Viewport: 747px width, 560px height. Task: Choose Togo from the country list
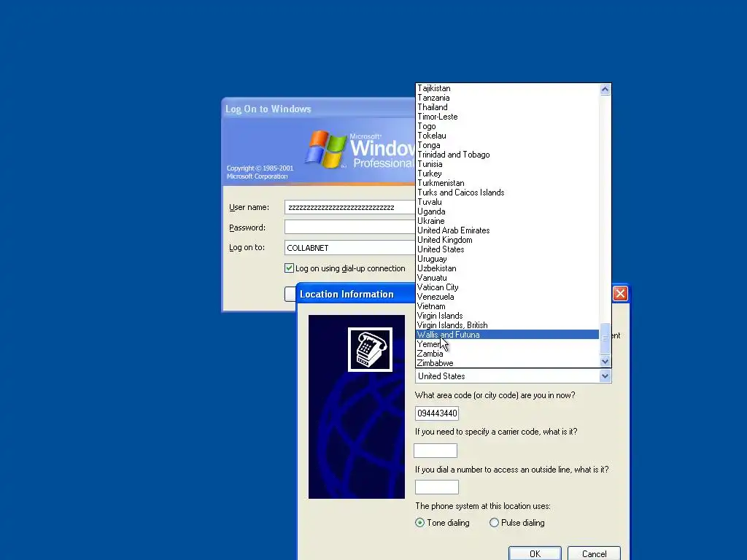pyautogui.click(x=508, y=126)
